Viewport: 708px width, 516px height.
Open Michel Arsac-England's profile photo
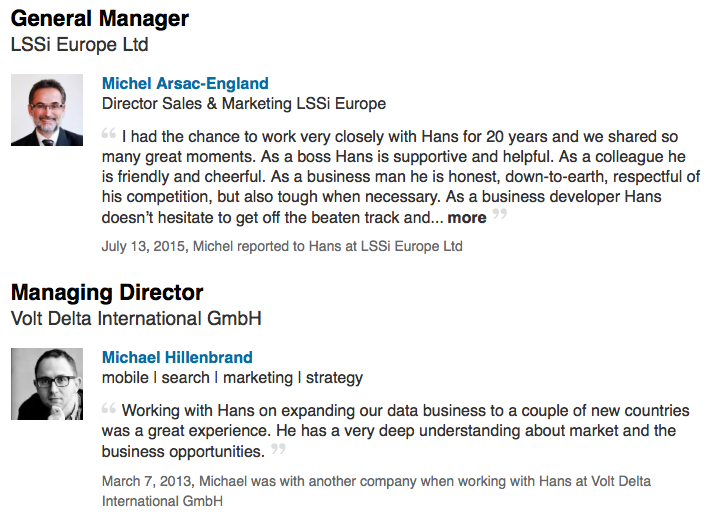47,110
